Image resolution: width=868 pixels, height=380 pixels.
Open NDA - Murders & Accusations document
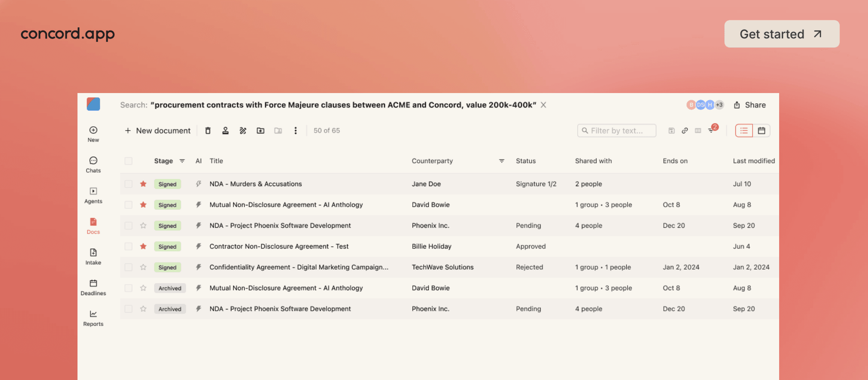click(x=256, y=184)
